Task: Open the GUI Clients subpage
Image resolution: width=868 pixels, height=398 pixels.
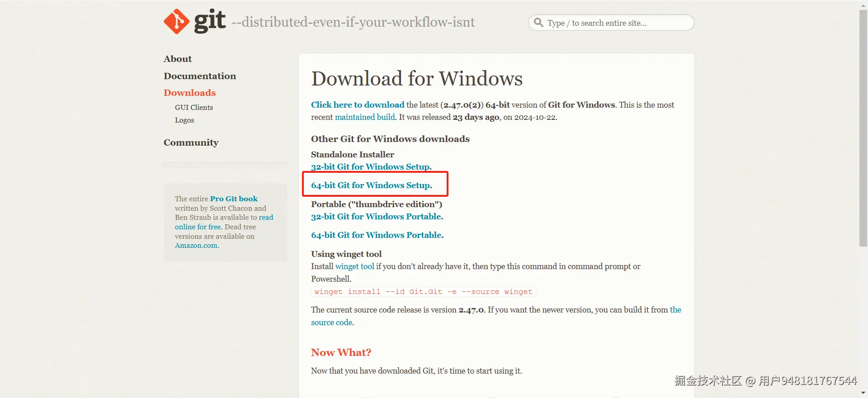Action: [x=194, y=107]
